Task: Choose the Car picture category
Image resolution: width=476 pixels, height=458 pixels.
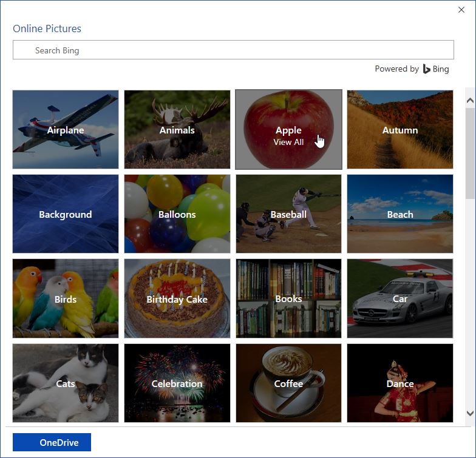Action: 400,298
